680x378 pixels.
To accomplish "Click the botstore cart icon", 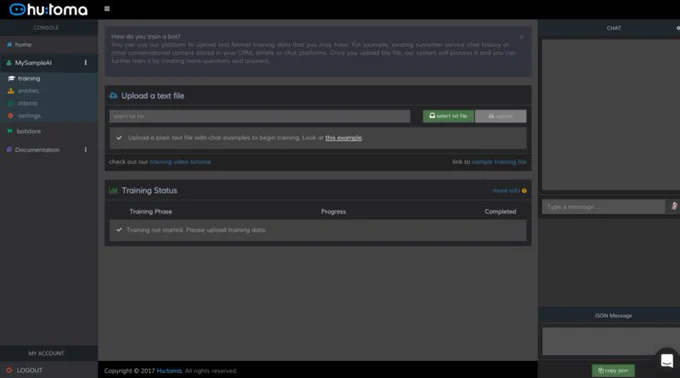I will (10, 131).
